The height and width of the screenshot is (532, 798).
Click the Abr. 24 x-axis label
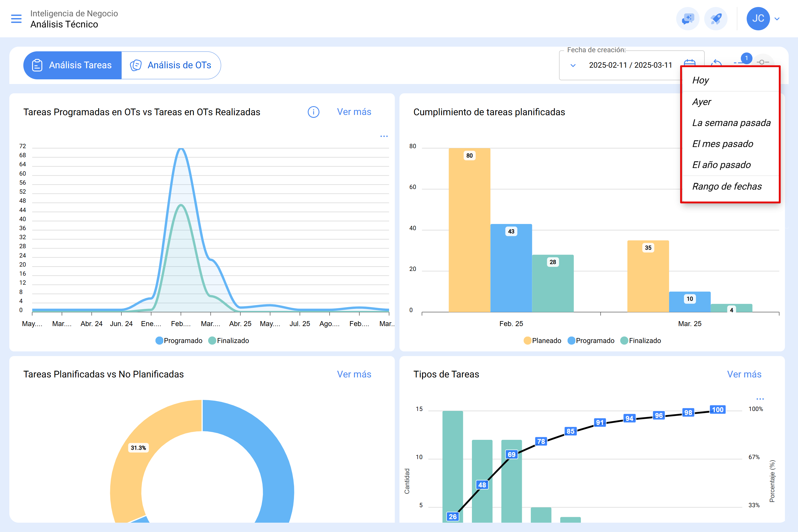[91, 324]
